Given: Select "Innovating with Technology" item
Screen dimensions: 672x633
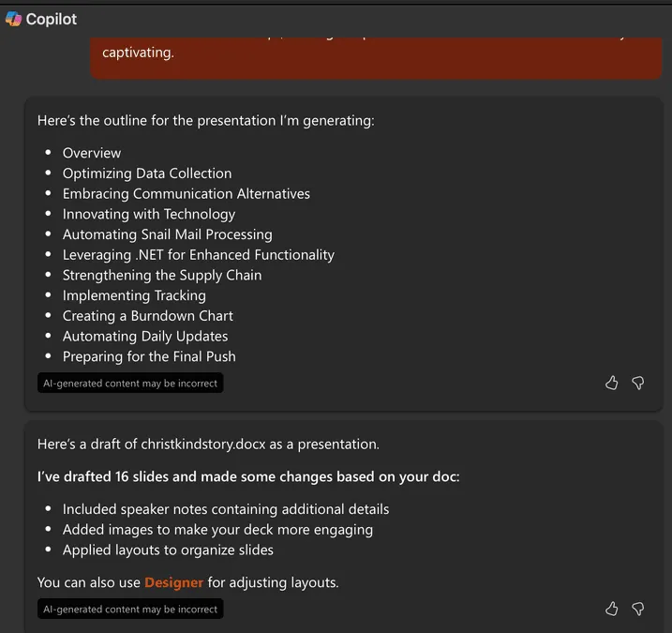Looking at the screenshot, I should (149, 214).
